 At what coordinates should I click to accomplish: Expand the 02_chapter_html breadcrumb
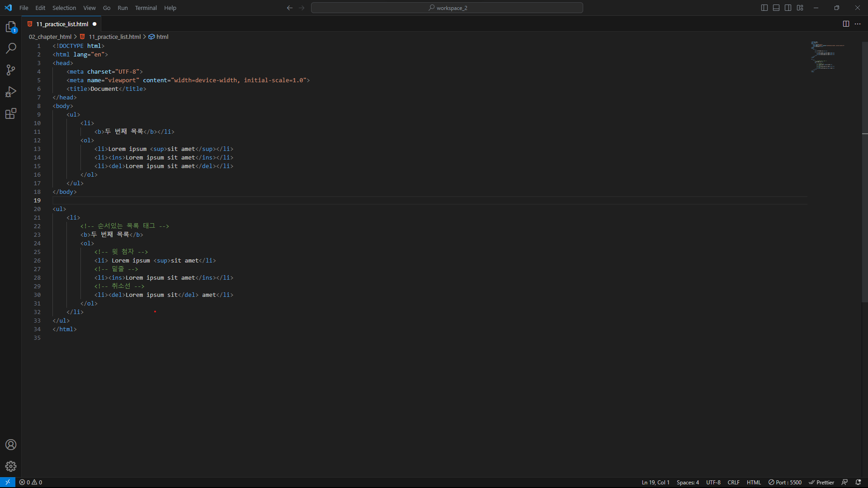(x=50, y=37)
